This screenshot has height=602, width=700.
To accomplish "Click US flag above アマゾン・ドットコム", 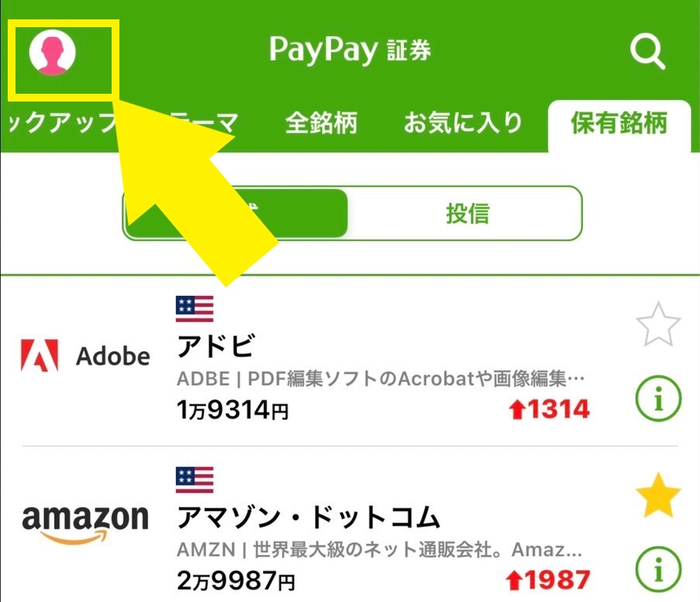I will (x=195, y=480).
